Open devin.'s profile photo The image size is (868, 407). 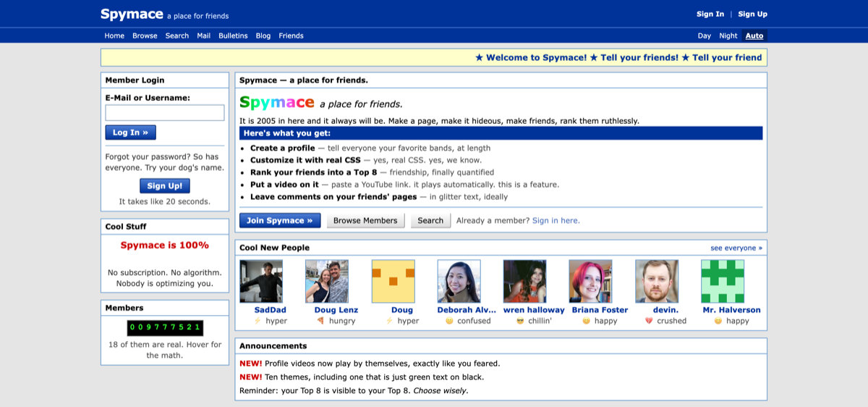657,281
